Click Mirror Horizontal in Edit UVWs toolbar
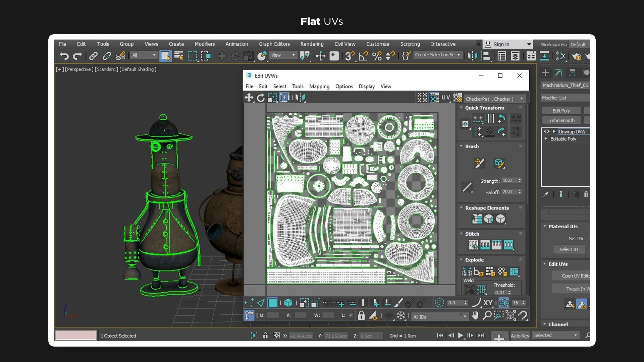This screenshot has width=644, height=362. pos(300,98)
